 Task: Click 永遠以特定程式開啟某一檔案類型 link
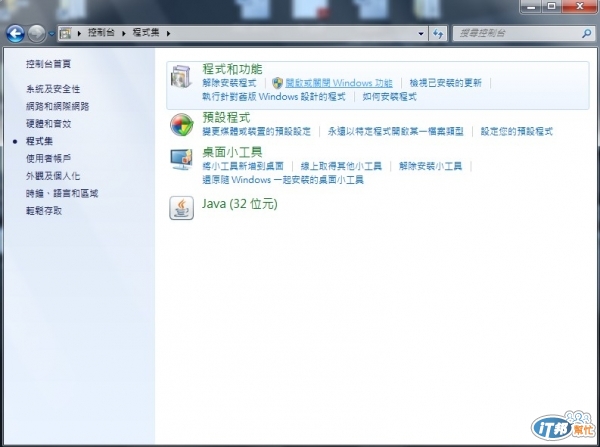396,132
